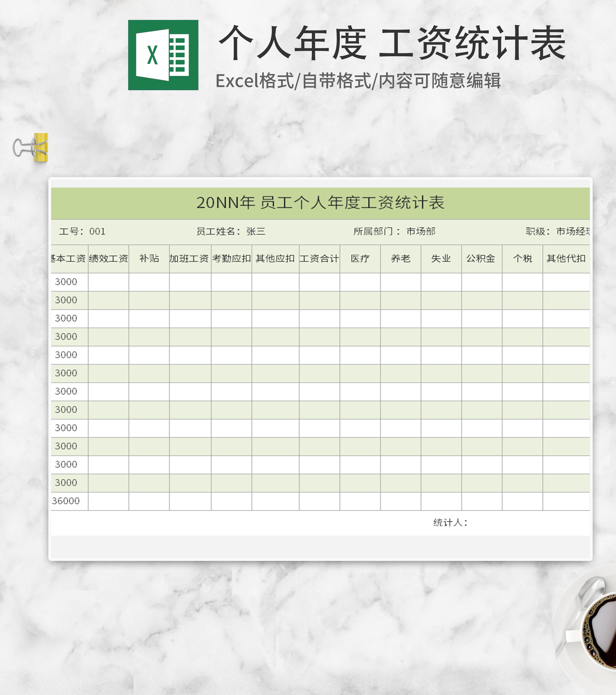Click the 养老 header cell
Image resolution: width=616 pixels, height=695 pixels.
click(x=400, y=259)
